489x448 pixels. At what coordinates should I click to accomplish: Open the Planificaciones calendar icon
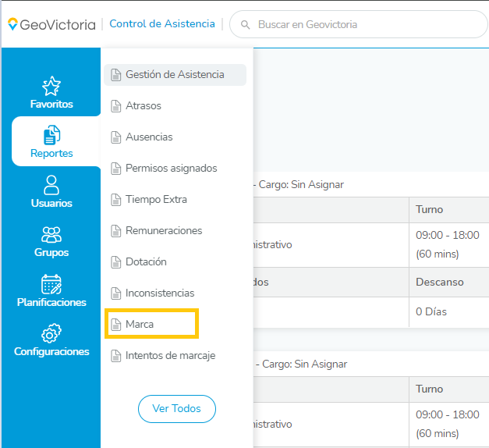click(x=51, y=284)
